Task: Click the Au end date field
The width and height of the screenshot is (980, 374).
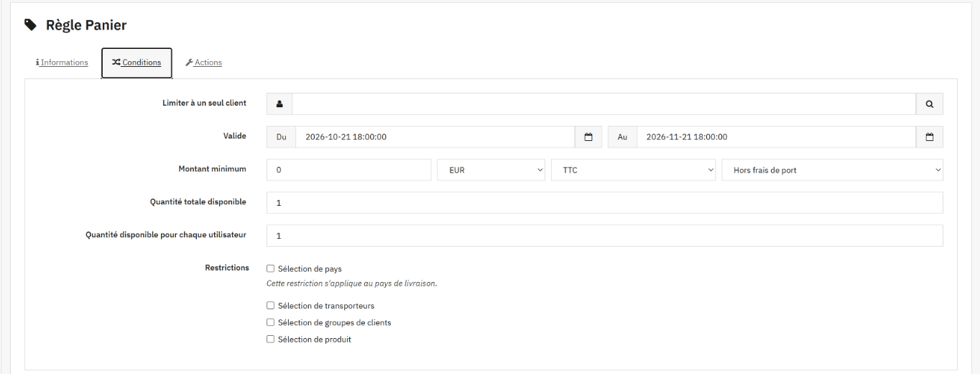Action: click(x=777, y=137)
